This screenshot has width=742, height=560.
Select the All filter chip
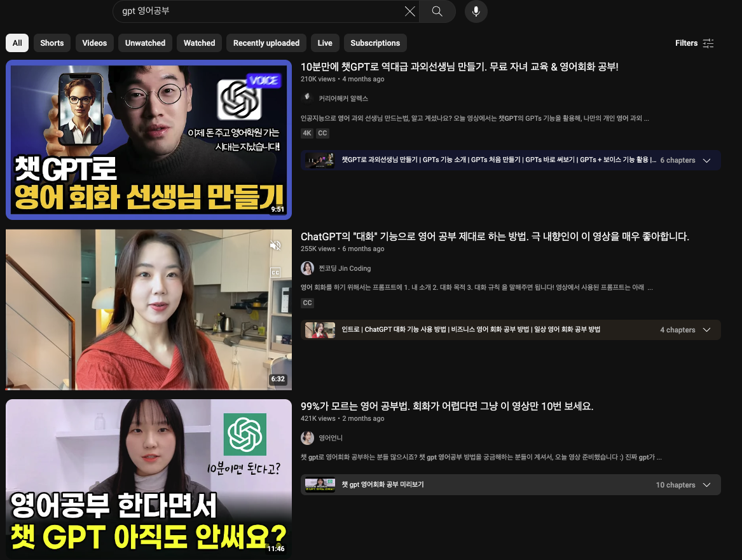(17, 43)
